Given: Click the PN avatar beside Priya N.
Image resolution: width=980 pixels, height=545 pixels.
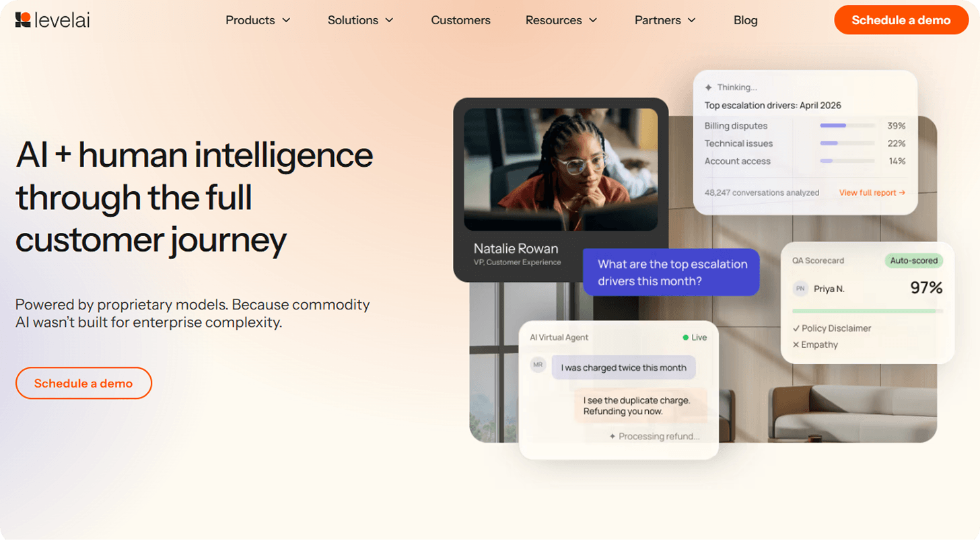Looking at the screenshot, I should pos(800,289).
